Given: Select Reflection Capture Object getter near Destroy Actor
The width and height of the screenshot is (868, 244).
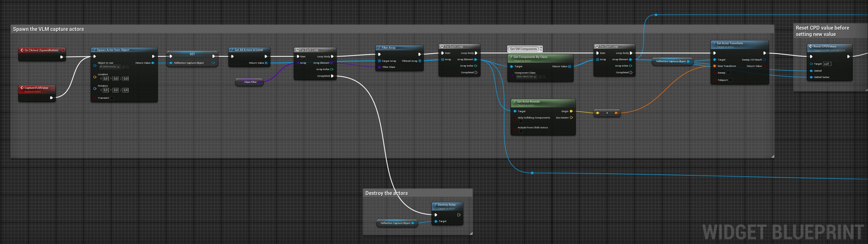Looking at the screenshot, I should 397,223.
